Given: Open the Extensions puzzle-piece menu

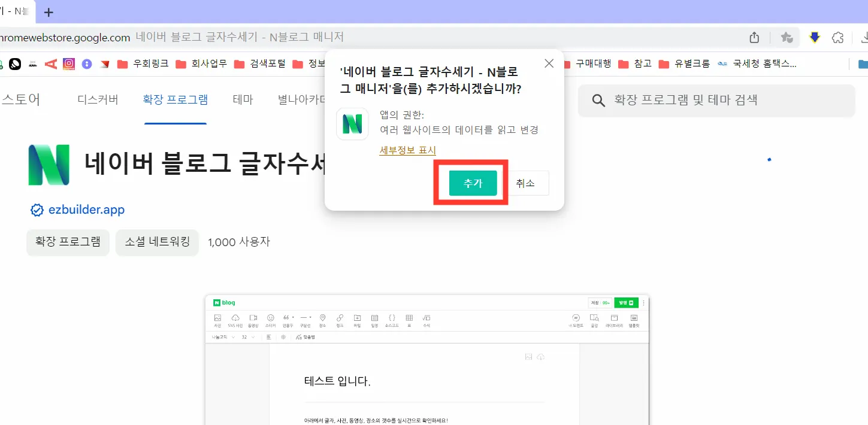Looking at the screenshot, I should [838, 38].
